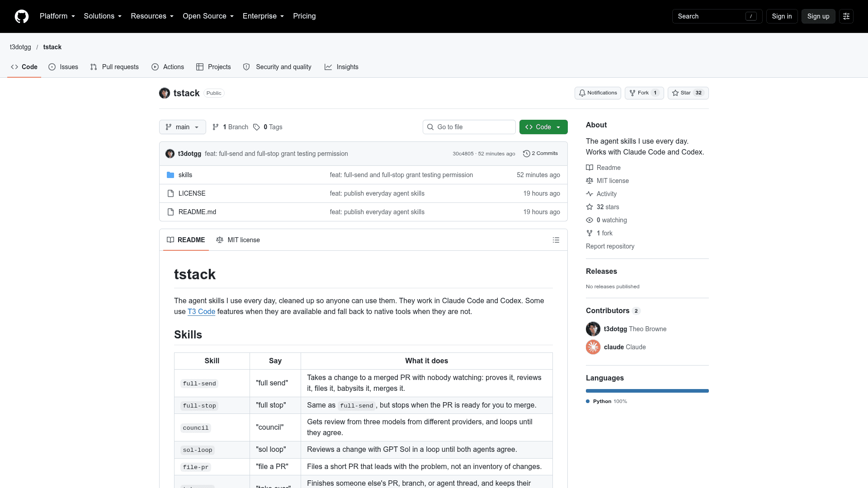This screenshot has width=868, height=488.
Task: Fork the tstack repository
Action: (644, 93)
